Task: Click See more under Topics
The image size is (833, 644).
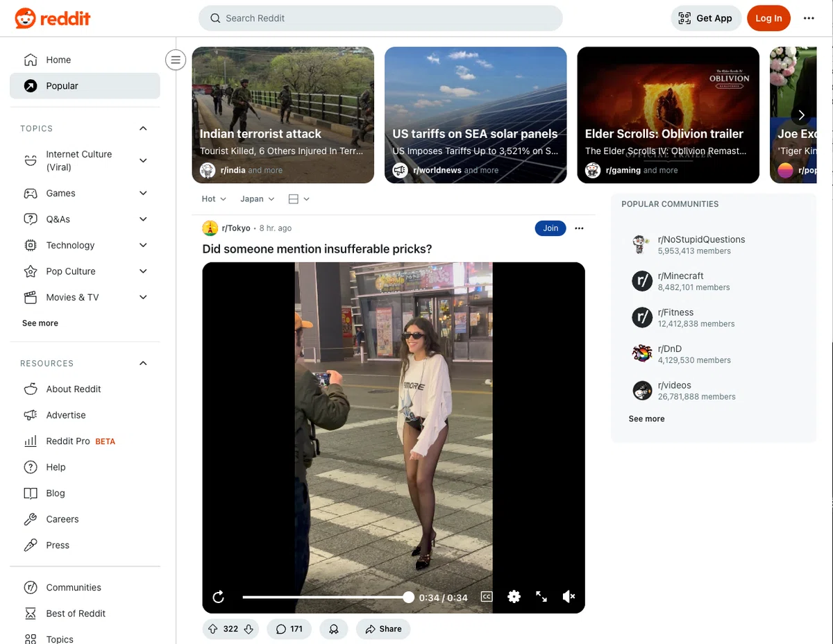Action: click(x=40, y=323)
